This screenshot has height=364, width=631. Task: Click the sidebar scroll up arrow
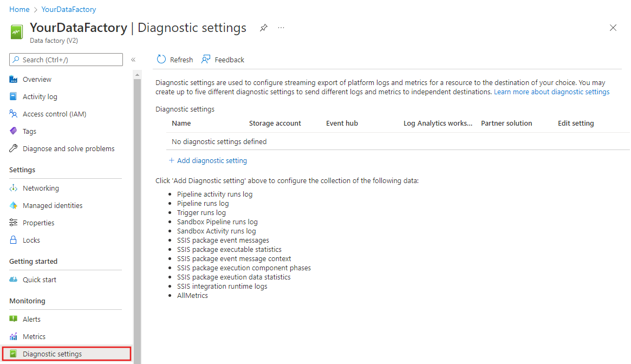(x=137, y=75)
